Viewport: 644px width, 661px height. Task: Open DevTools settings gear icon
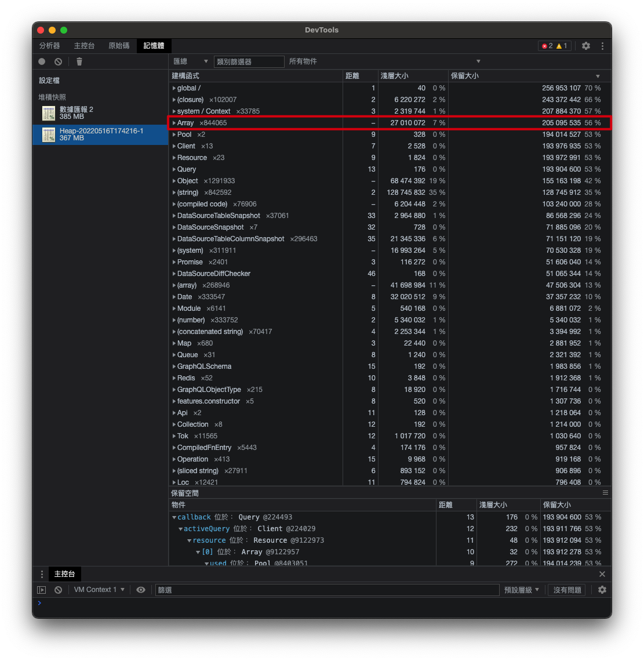pos(586,46)
